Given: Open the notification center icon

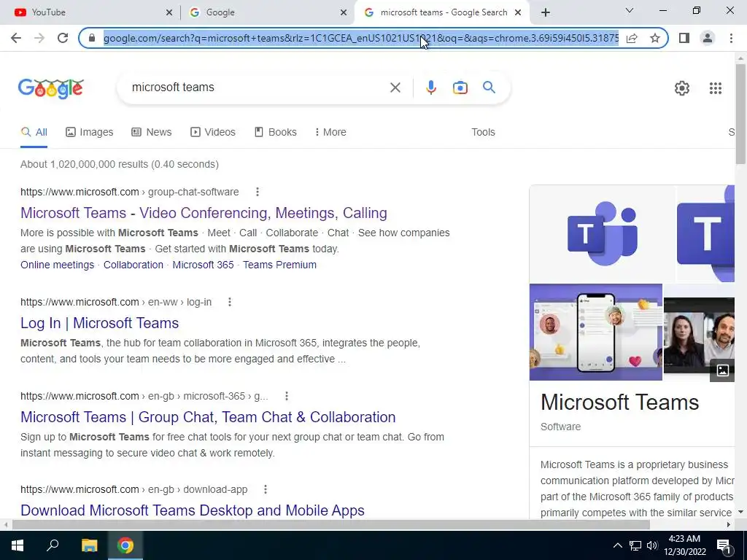Looking at the screenshot, I should click(724, 545).
